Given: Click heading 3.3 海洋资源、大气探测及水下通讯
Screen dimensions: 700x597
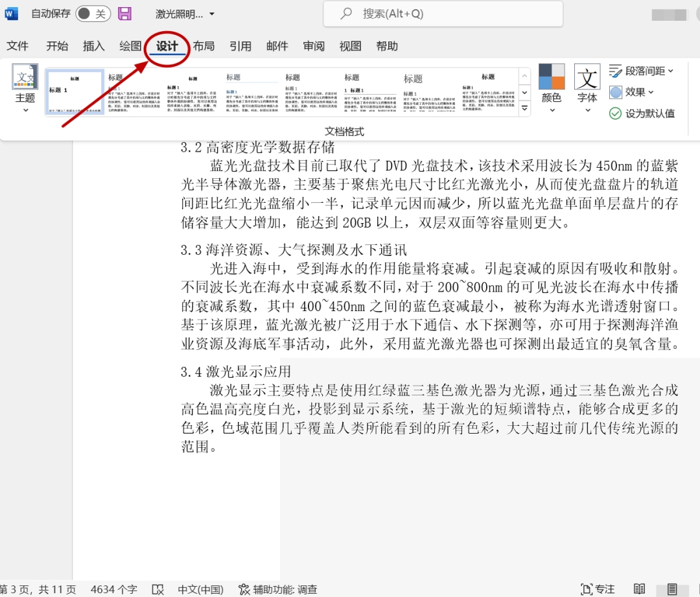Looking at the screenshot, I should pos(294,250).
